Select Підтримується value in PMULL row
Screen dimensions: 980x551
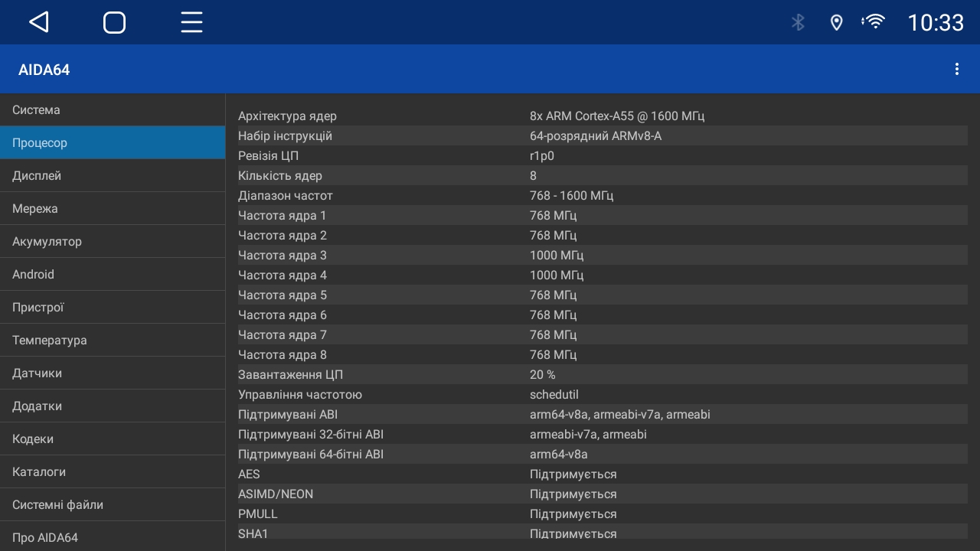point(573,514)
